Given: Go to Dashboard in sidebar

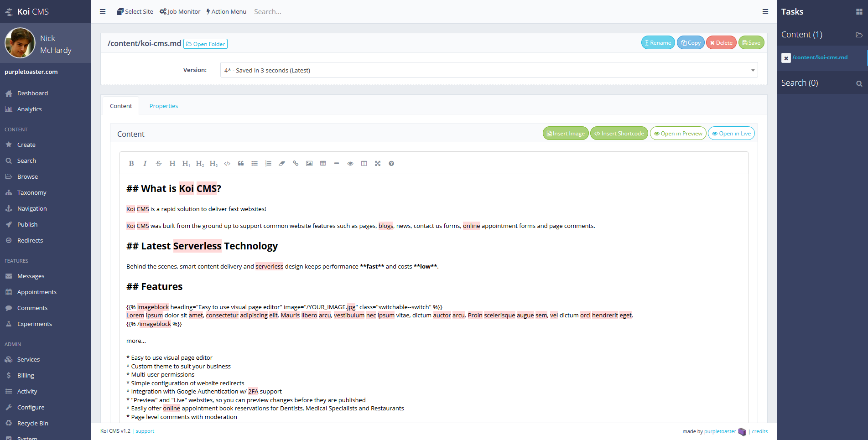Looking at the screenshot, I should pyautogui.click(x=32, y=93).
